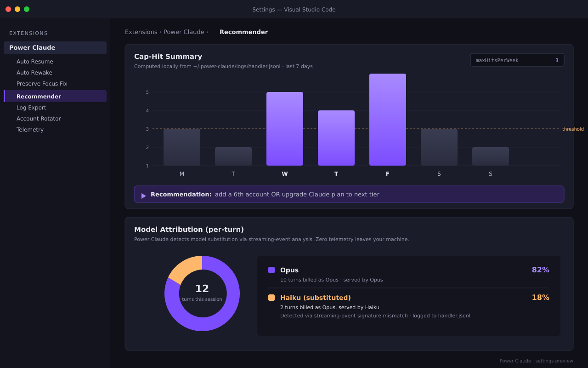Click the Recommender breadcrumb title
The image size is (588, 368).
click(x=243, y=32)
